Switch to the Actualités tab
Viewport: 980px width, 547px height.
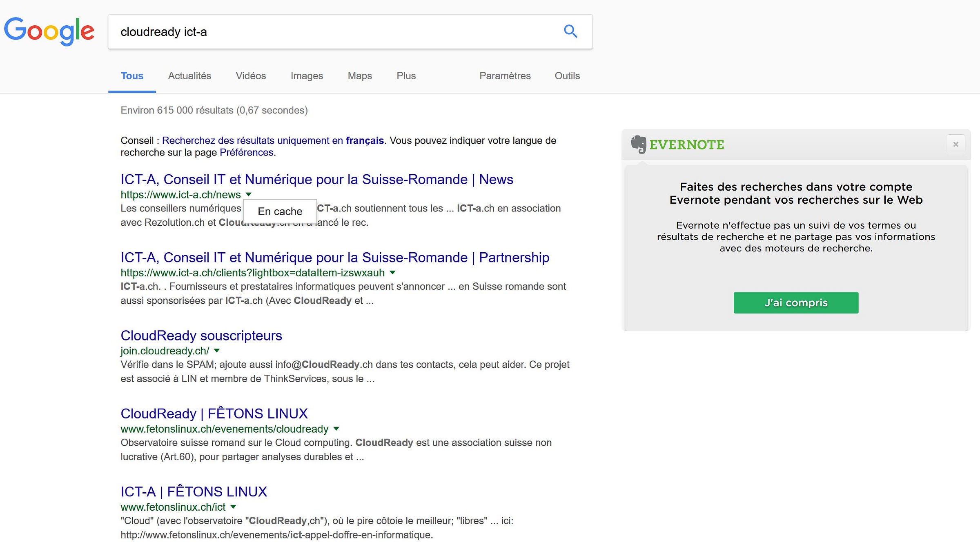point(189,76)
